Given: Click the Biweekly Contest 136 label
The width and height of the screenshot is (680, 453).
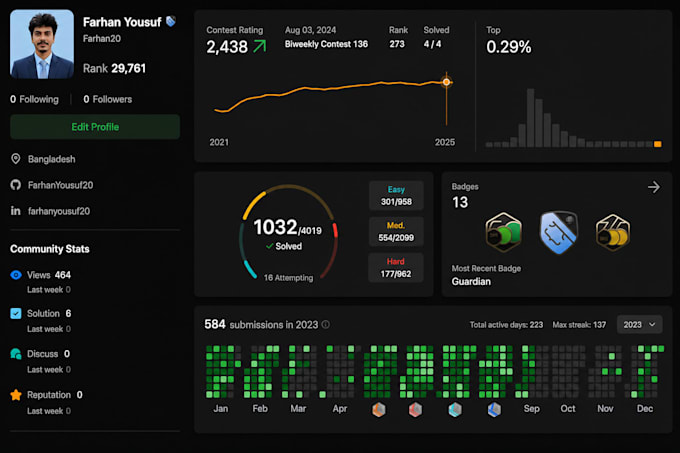Looking at the screenshot, I should point(326,44).
